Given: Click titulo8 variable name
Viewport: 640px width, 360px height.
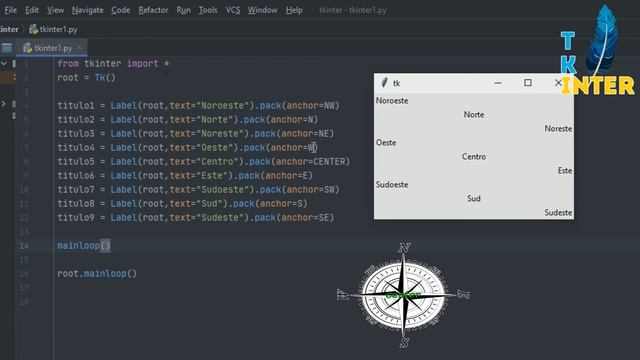Looking at the screenshot, I should (x=76, y=204).
